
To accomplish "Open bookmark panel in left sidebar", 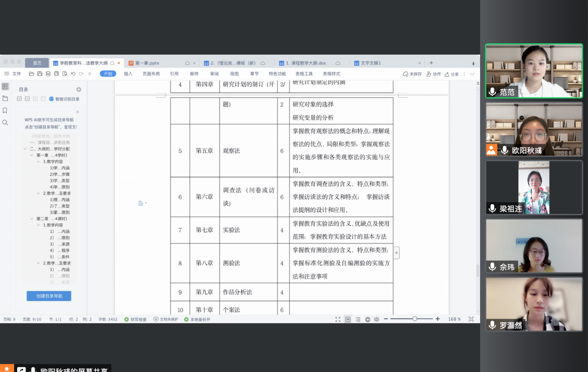I will tap(5, 110).
